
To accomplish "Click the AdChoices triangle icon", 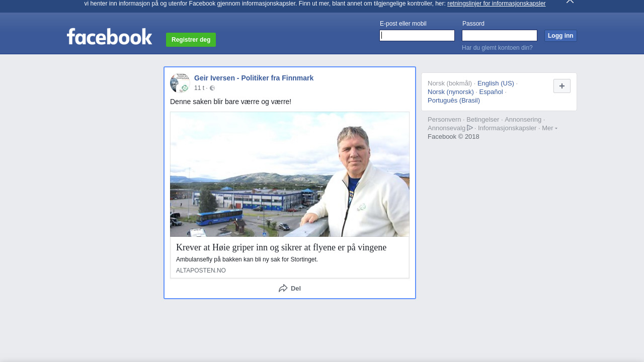I will point(470,128).
